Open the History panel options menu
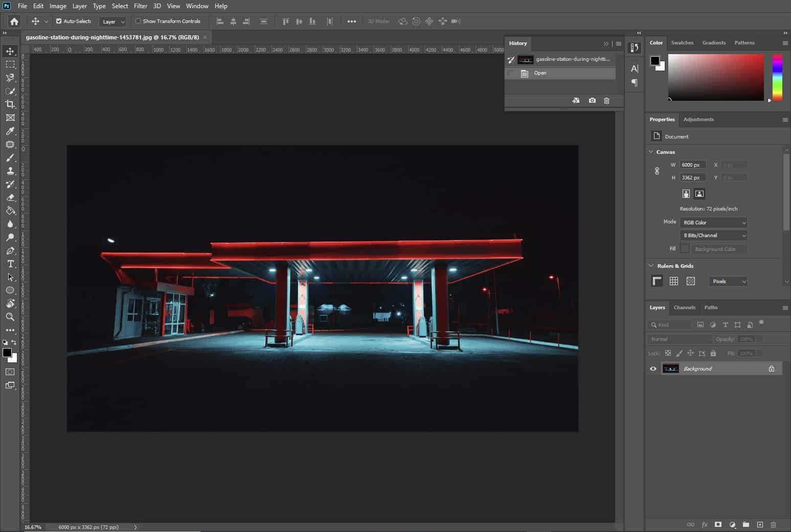 [618, 43]
